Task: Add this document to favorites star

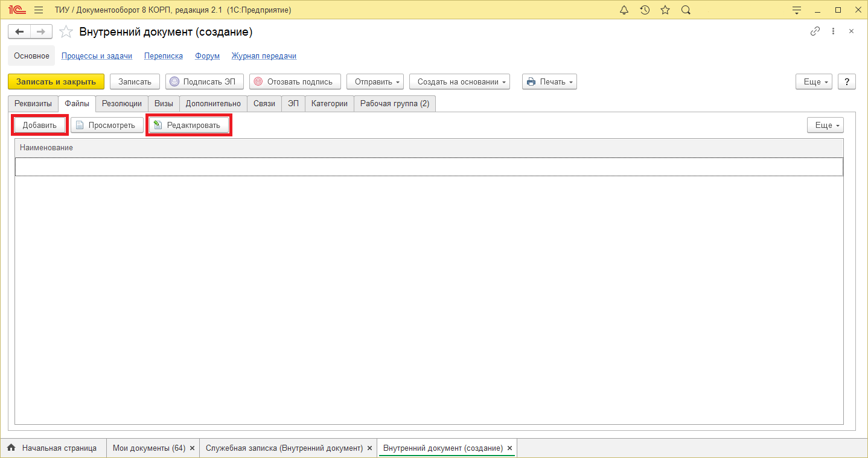Action: point(66,32)
